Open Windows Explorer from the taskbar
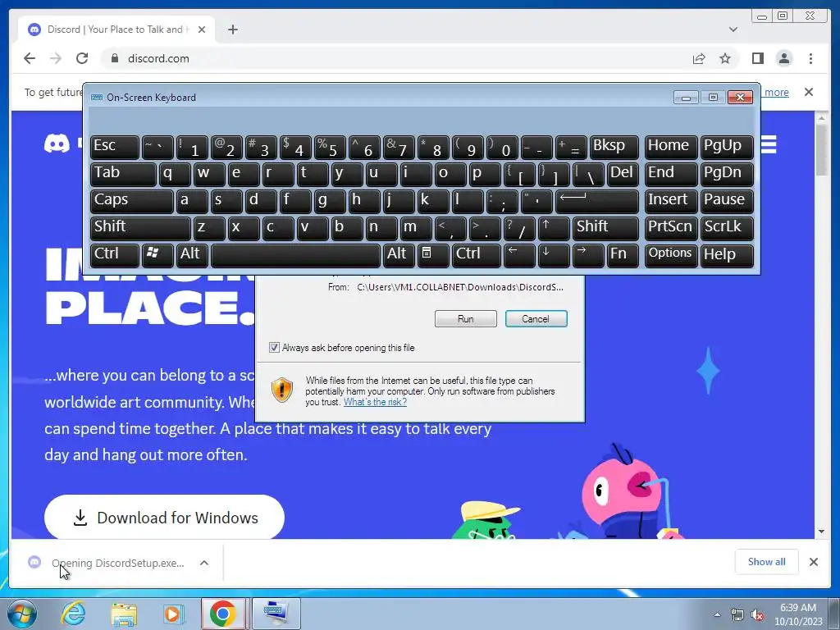840x630 pixels. tap(124, 614)
